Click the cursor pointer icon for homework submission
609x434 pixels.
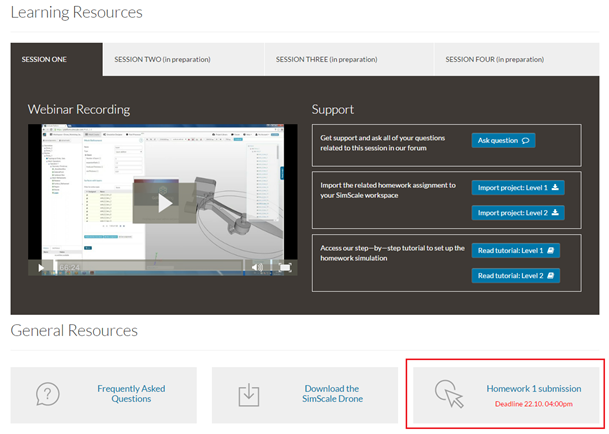point(449,394)
